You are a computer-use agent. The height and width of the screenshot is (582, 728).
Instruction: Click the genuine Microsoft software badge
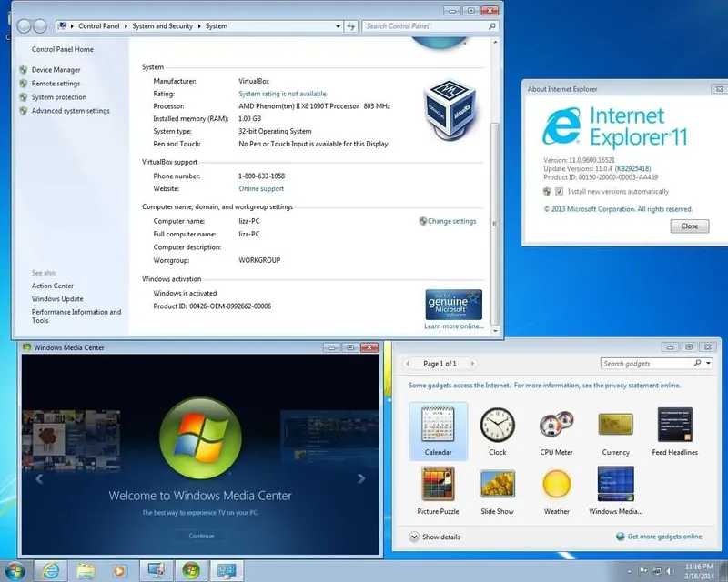[453, 305]
